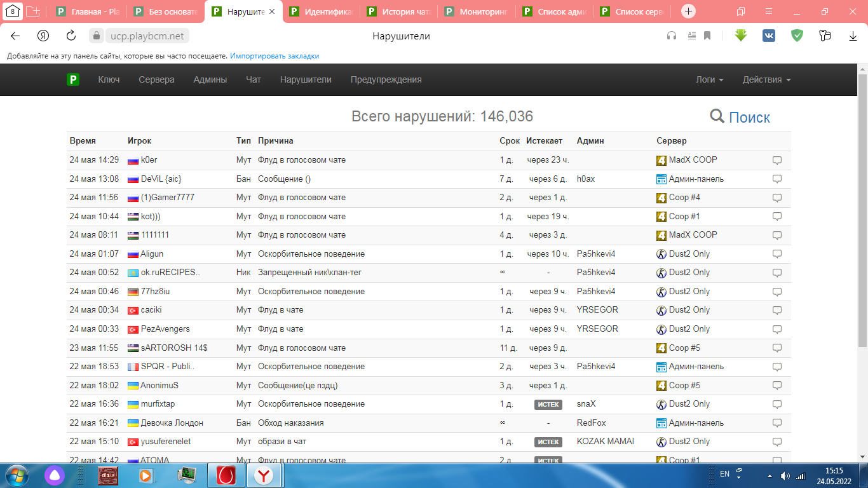Screen dimensions: 868x488
Task: Open the green download arrow extension
Action: coord(741,36)
